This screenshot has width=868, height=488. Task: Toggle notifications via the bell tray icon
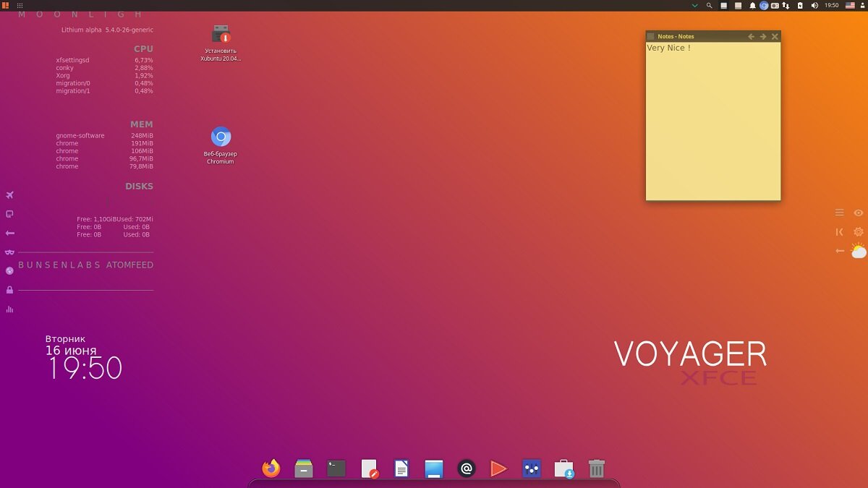point(752,5)
